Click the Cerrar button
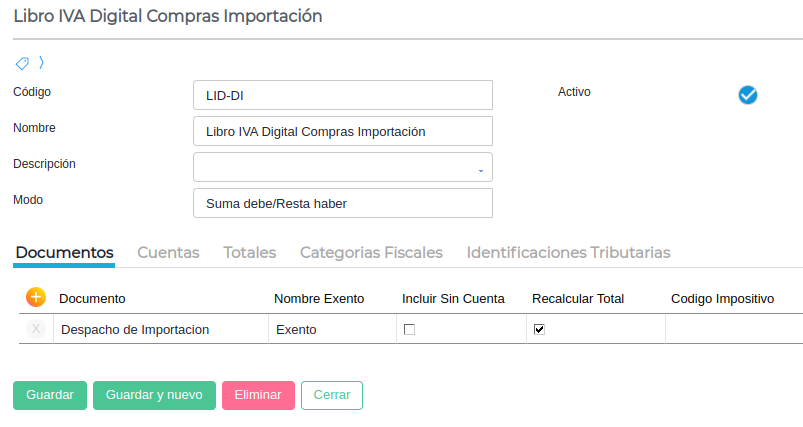Screen dimensions: 803x427 point(331,395)
